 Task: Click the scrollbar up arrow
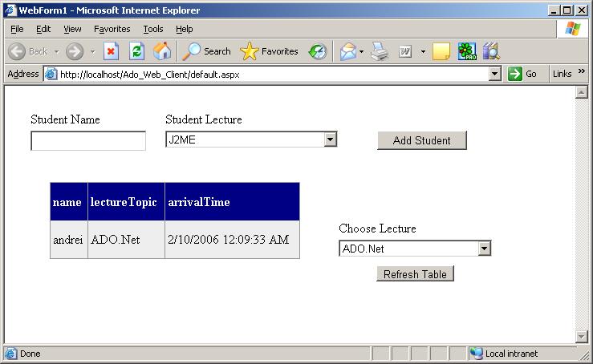coord(581,92)
